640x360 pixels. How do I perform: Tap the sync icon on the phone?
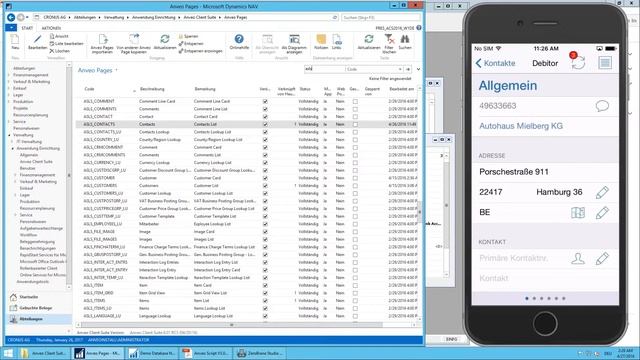point(578,62)
